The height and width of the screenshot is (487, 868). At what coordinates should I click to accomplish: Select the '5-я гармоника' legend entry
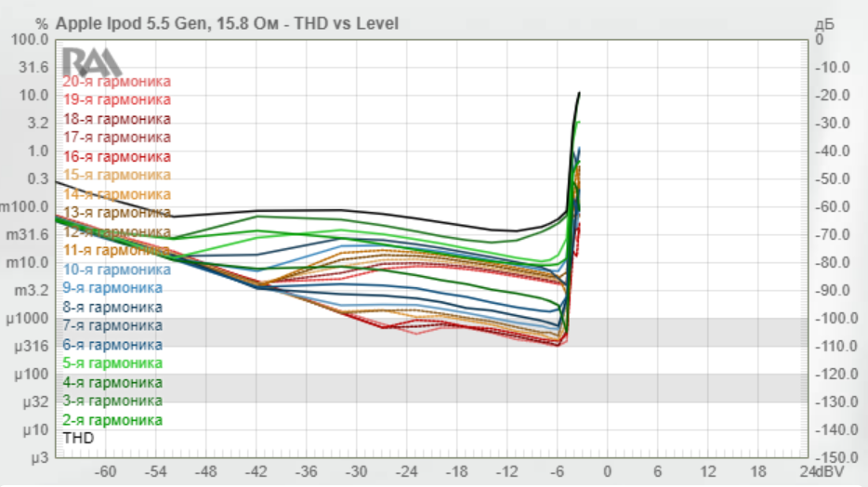coord(112,363)
